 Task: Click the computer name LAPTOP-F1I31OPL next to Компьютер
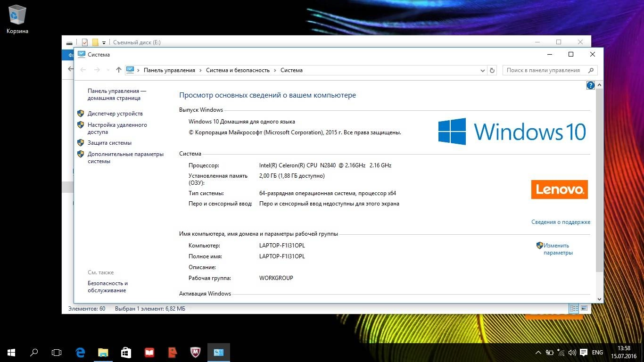282,246
